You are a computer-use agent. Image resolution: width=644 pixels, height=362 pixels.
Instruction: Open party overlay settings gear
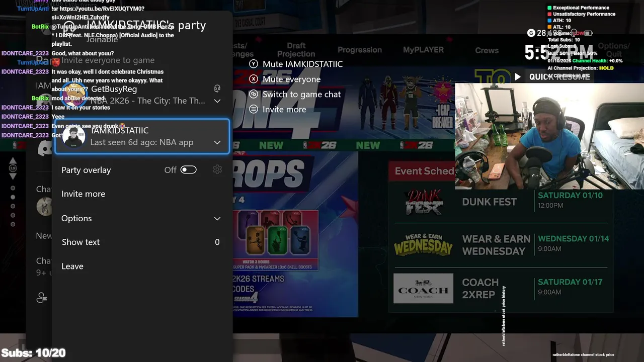(x=217, y=170)
